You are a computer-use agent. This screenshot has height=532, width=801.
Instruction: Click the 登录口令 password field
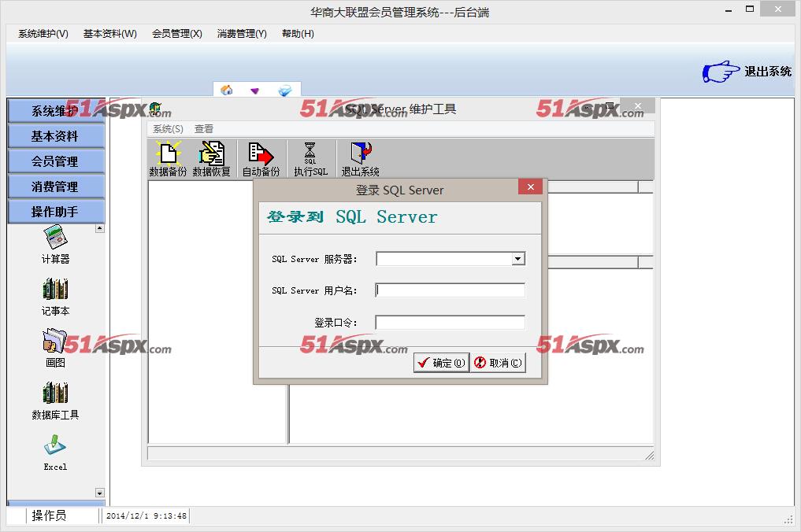coord(450,322)
